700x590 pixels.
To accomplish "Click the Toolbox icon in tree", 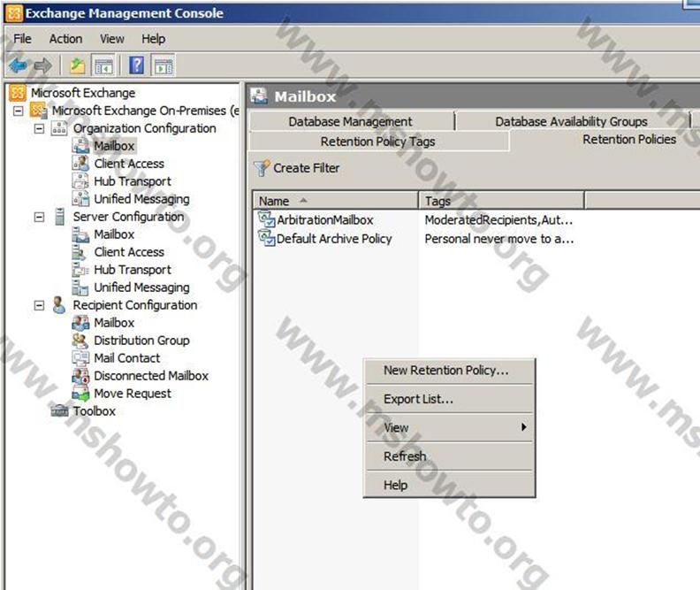I will click(59, 410).
